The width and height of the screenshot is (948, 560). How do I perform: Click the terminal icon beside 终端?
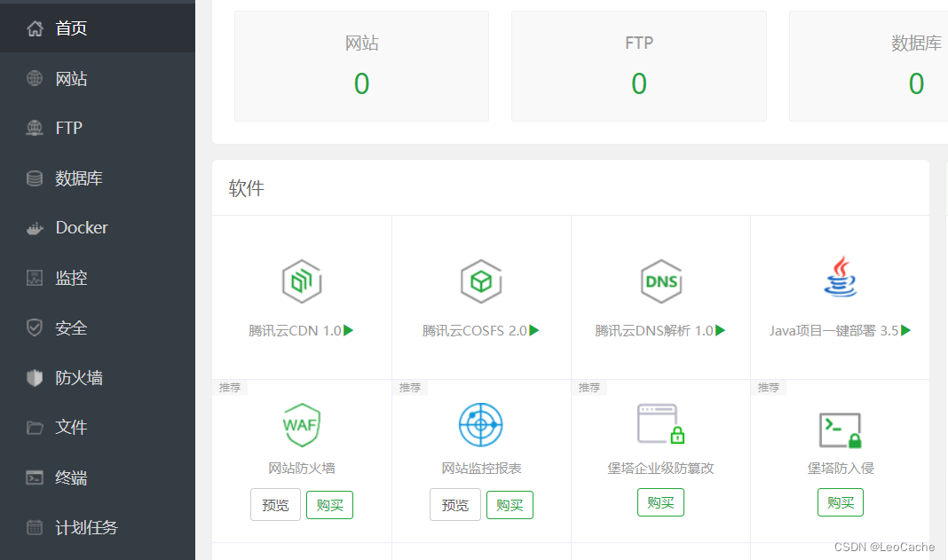[x=35, y=477]
